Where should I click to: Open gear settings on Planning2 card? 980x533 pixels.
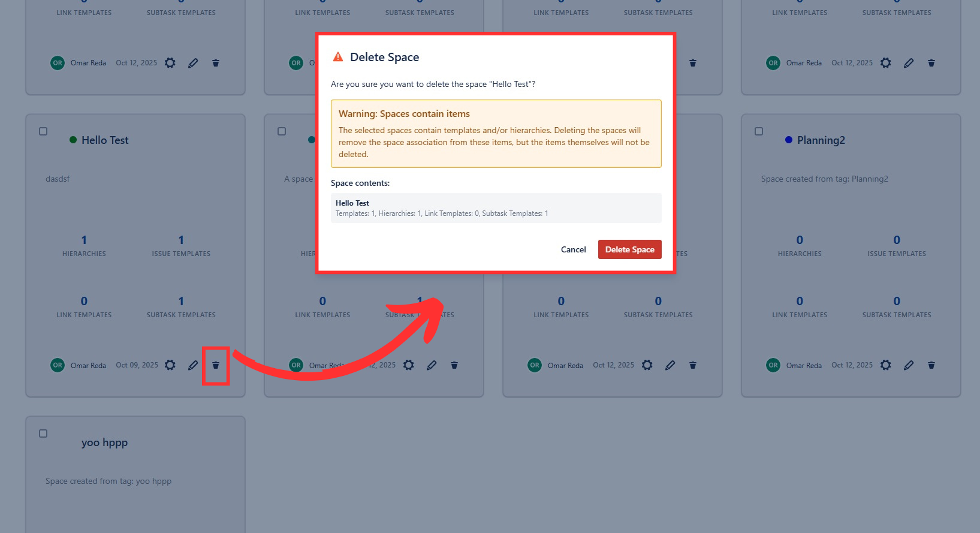(886, 365)
